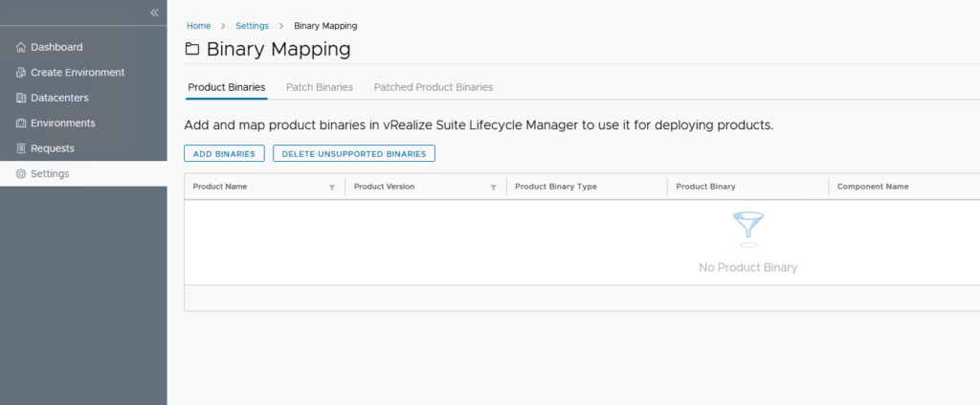Open Settings breadcrumb link
This screenshot has width=980, height=405.
[x=252, y=26]
